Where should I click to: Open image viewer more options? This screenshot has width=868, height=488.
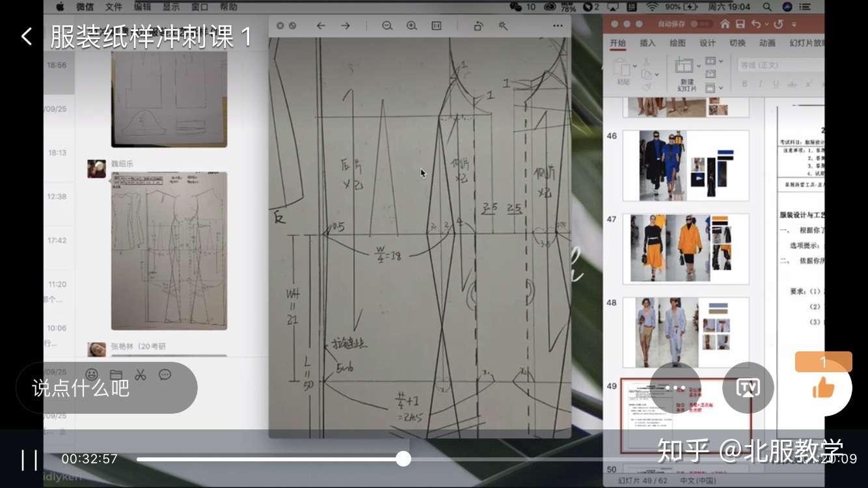click(558, 26)
